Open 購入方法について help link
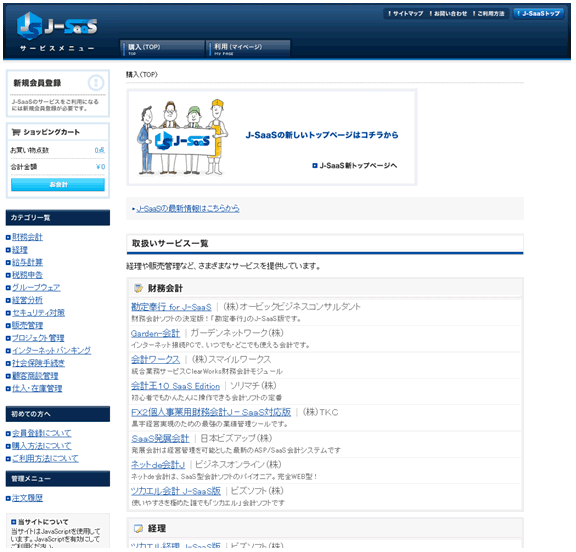This screenshot has width=576, height=552. [x=42, y=446]
